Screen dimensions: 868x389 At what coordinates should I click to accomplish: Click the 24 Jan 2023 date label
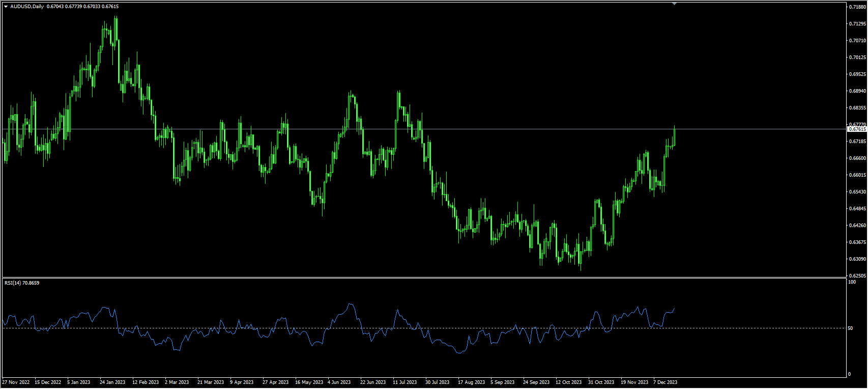click(x=112, y=382)
